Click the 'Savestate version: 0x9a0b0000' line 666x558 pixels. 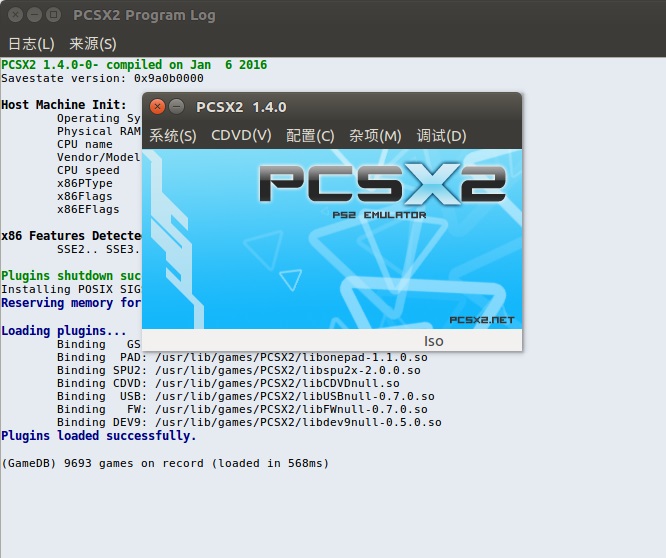[x=102, y=78]
